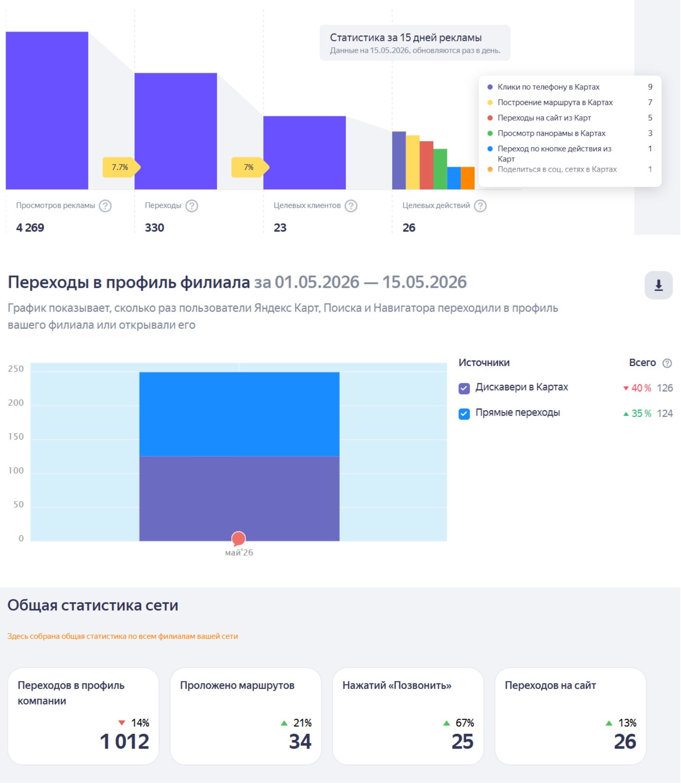This screenshot has width=681, height=784.
Task: Click the orange social-share mini bar
Action: (x=468, y=178)
